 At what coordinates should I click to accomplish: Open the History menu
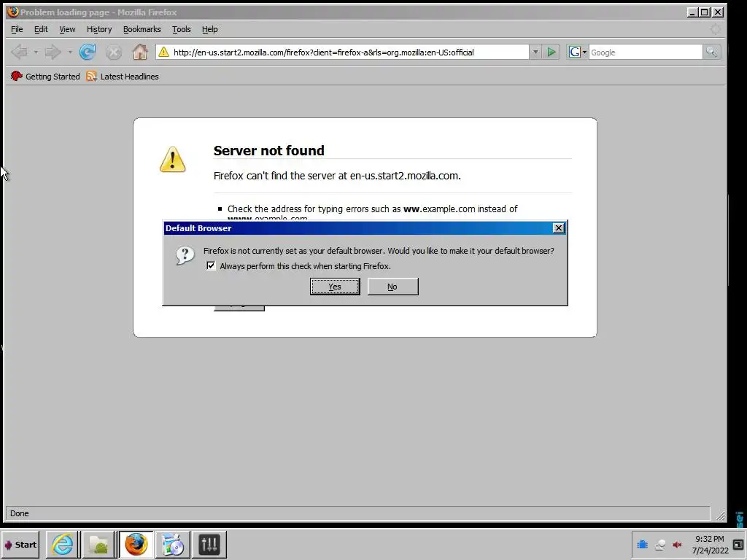99,29
